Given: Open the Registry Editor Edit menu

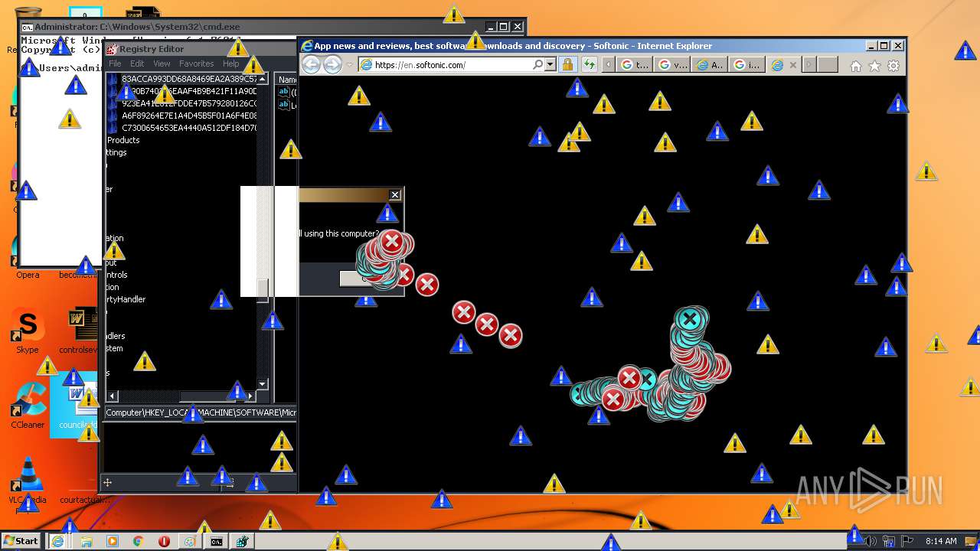Looking at the screenshot, I should [x=137, y=64].
